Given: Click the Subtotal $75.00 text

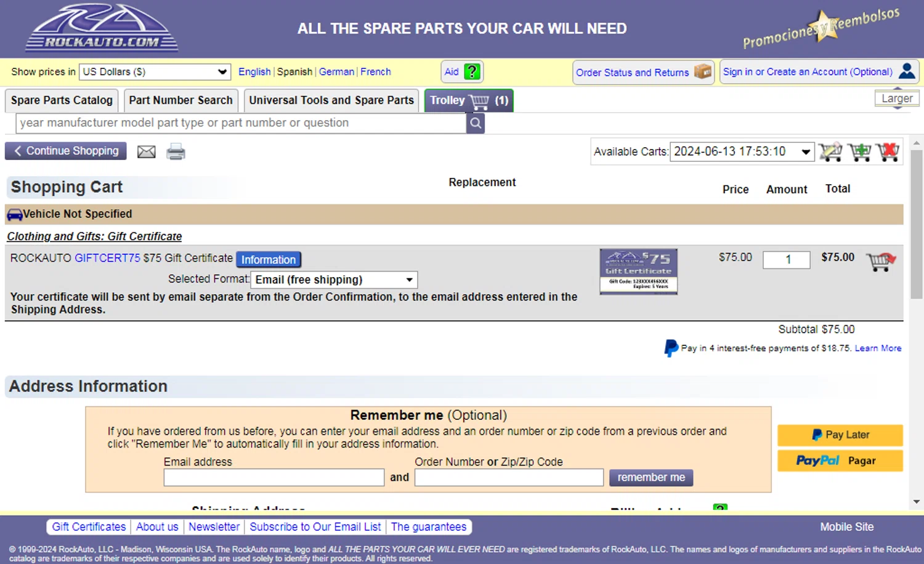Looking at the screenshot, I should coord(816,329).
